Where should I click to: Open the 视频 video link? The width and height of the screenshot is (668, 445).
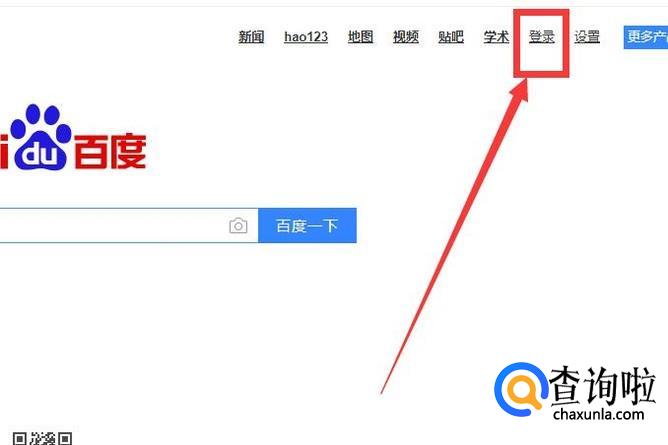[406, 37]
